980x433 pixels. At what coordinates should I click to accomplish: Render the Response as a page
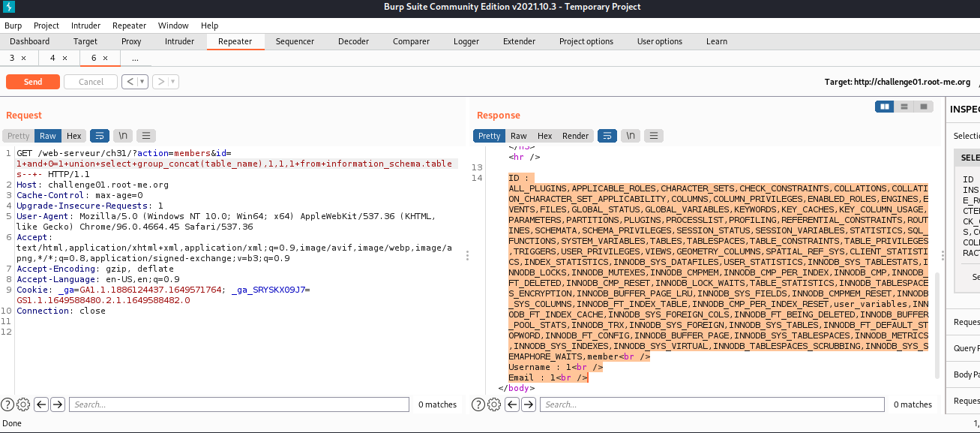coord(576,136)
